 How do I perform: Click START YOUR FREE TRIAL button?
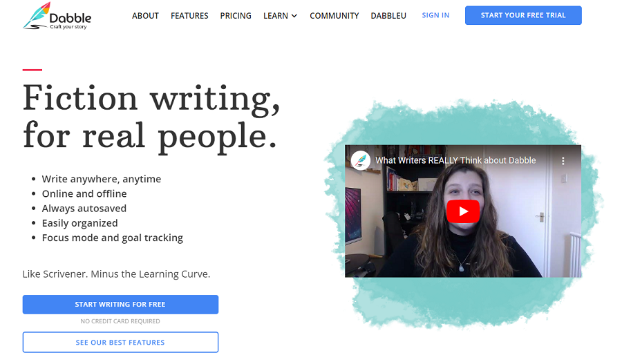pos(523,15)
